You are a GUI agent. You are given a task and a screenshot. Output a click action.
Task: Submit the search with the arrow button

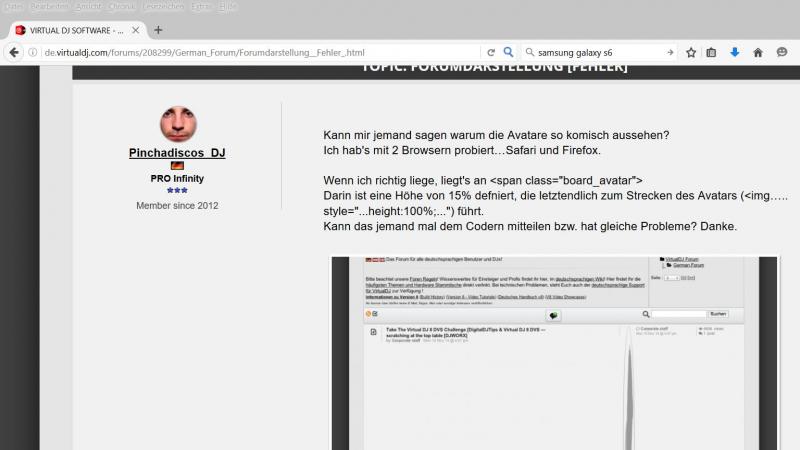670,52
